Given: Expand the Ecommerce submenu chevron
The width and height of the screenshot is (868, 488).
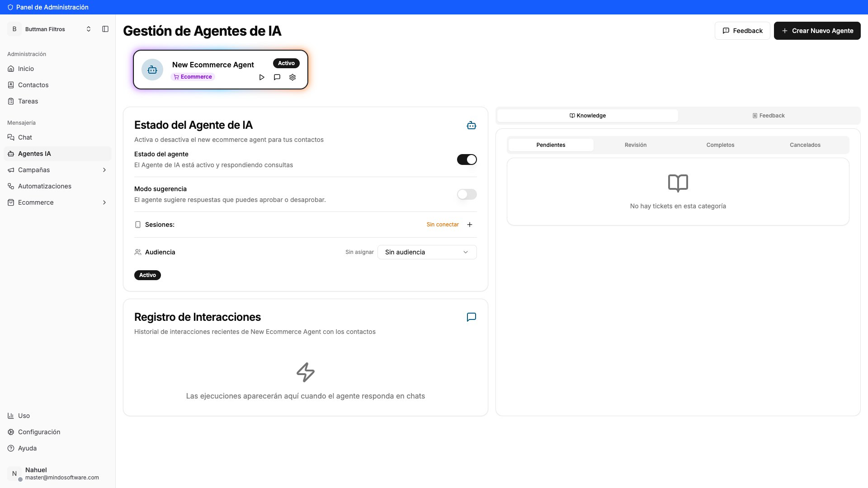Looking at the screenshot, I should [104, 202].
